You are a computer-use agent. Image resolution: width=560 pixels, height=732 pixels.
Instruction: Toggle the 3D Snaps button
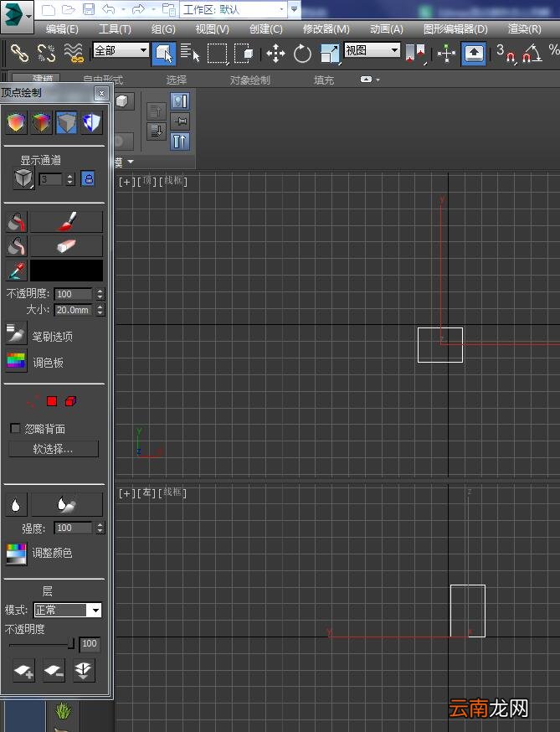click(x=505, y=54)
